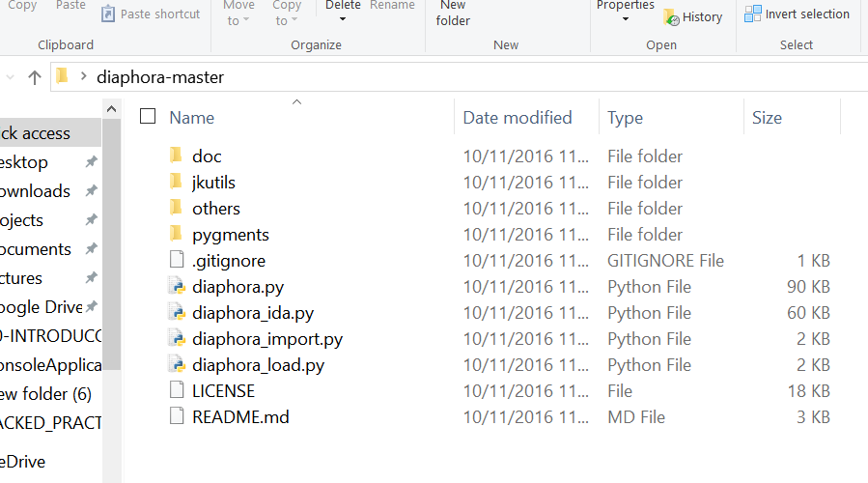Click the Paste shortcut icon
868x483 pixels.
(x=108, y=14)
